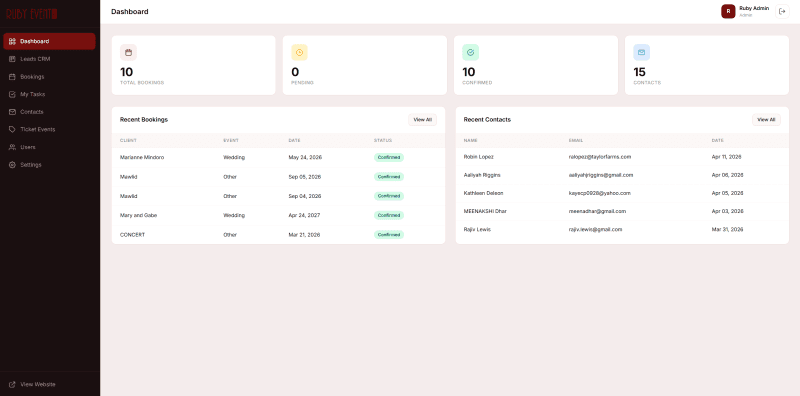
Task: Click the Sep 05, 2026 booking date
Action: pos(305,177)
